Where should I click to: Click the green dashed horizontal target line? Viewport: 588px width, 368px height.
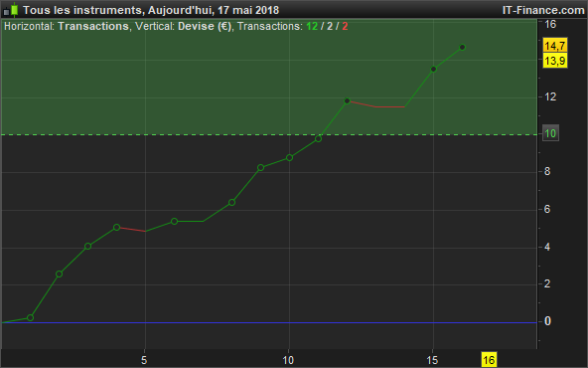(268, 134)
